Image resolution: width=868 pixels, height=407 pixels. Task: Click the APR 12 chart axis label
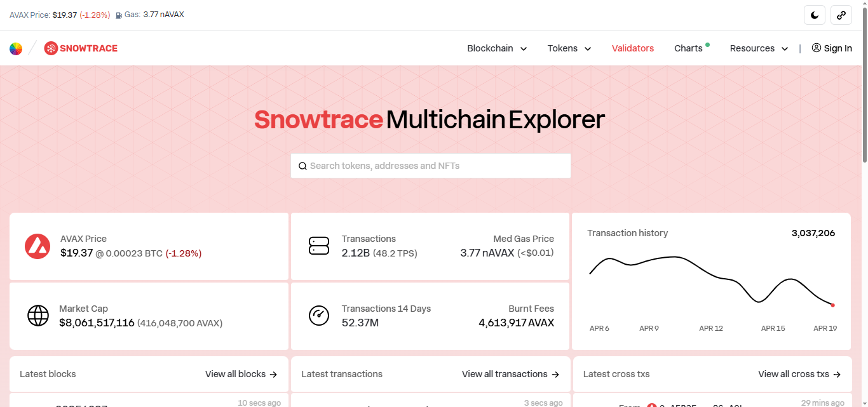(x=711, y=328)
